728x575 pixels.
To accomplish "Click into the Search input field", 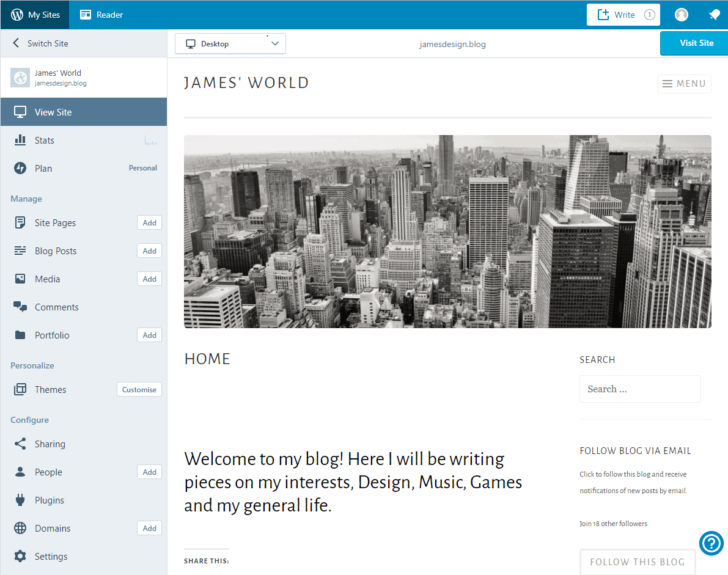I will coord(640,389).
